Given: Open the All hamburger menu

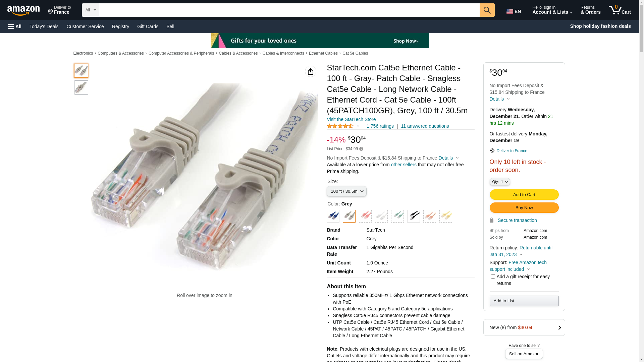Looking at the screenshot, I should 15,26.
